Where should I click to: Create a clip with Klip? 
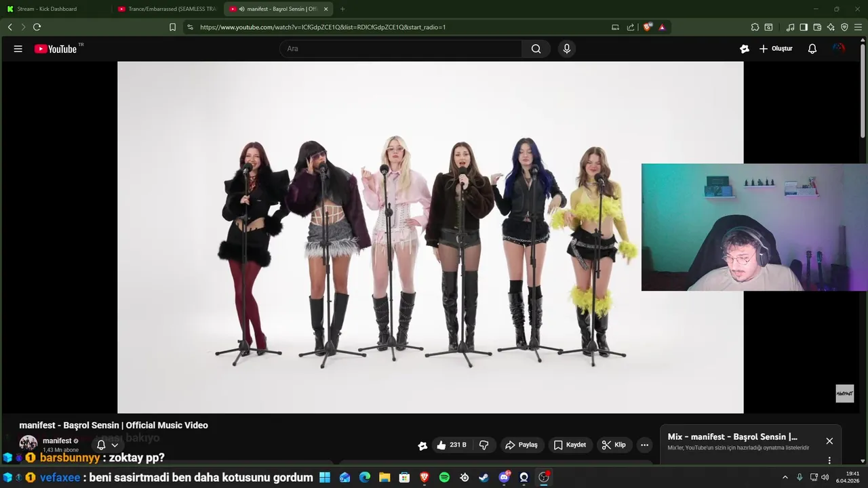point(614,445)
